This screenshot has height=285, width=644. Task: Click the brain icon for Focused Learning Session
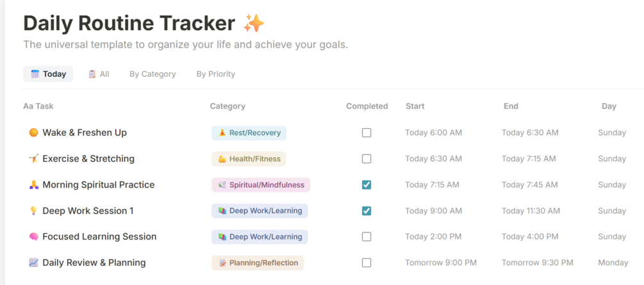[x=34, y=236]
